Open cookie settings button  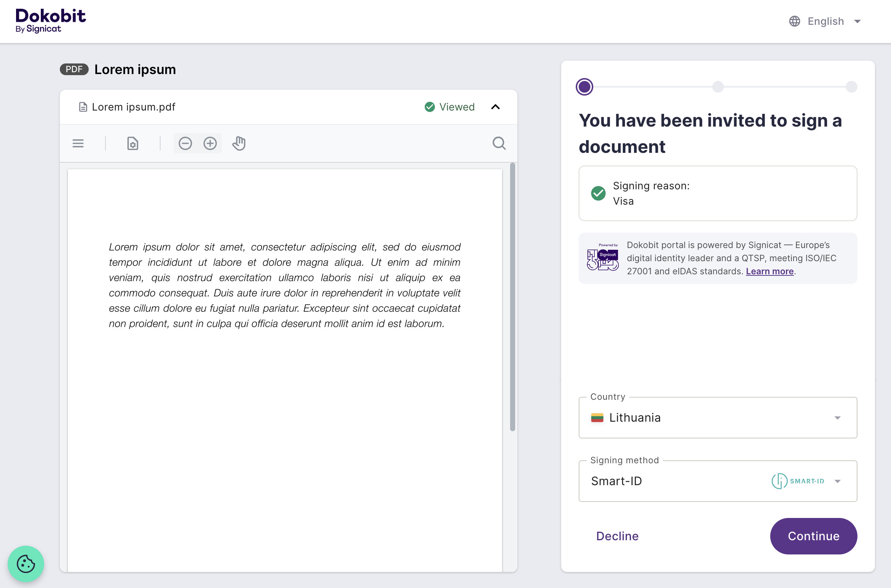pos(26,564)
